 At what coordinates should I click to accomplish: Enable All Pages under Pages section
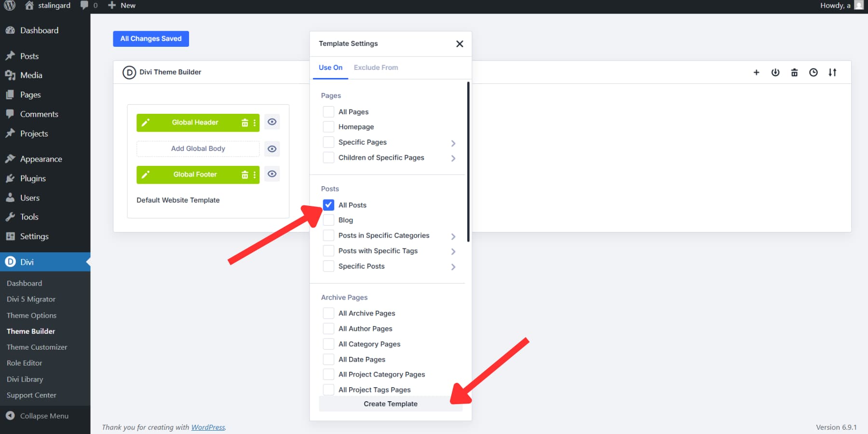[328, 111]
